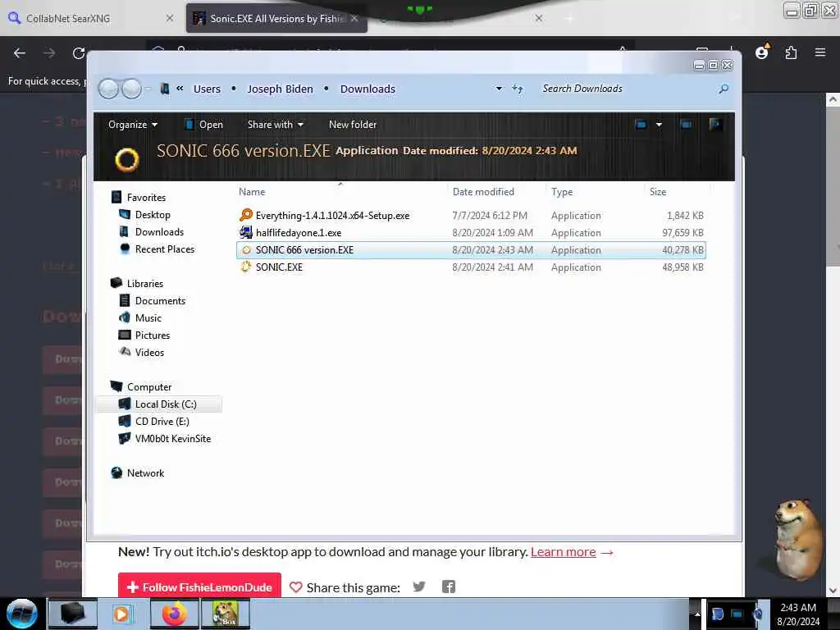840x630 pixels.
Task: Click Firefox reload button
Action: point(79,53)
